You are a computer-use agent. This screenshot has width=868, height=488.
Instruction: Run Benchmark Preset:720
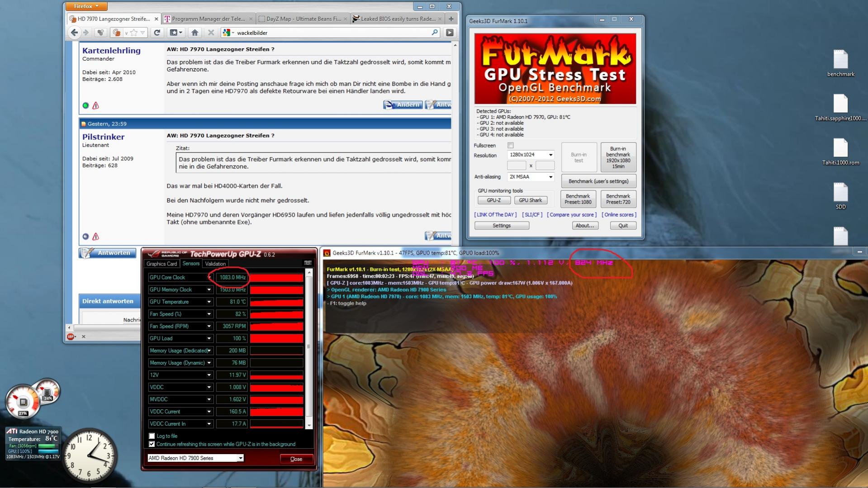tap(618, 199)
